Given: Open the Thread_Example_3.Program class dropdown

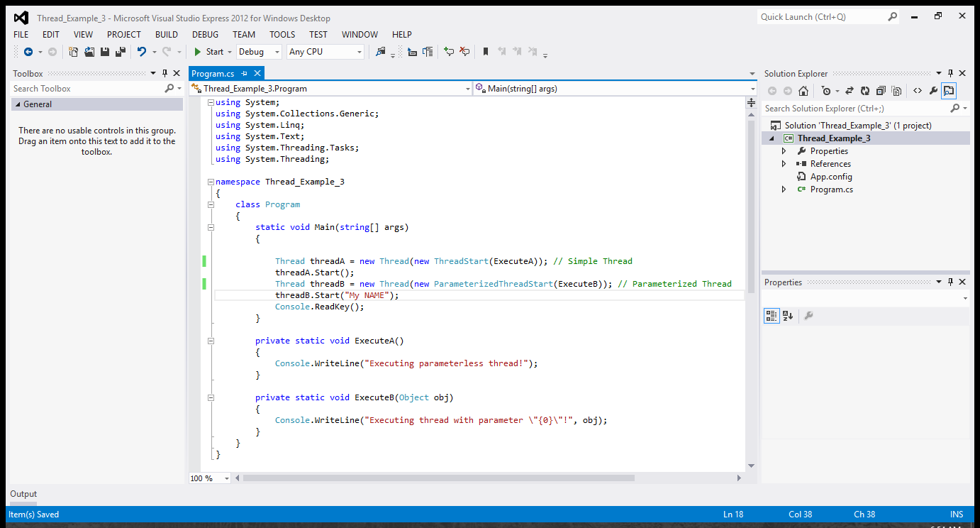Looking at the screenshot, I should pos(467,89).
